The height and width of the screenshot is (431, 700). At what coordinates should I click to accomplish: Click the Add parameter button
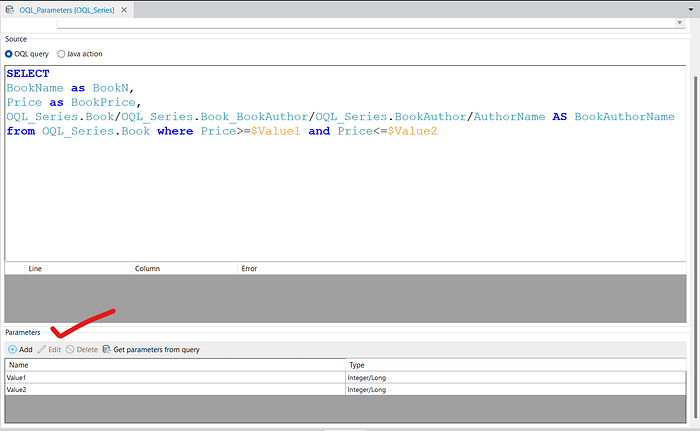point(21,350)
